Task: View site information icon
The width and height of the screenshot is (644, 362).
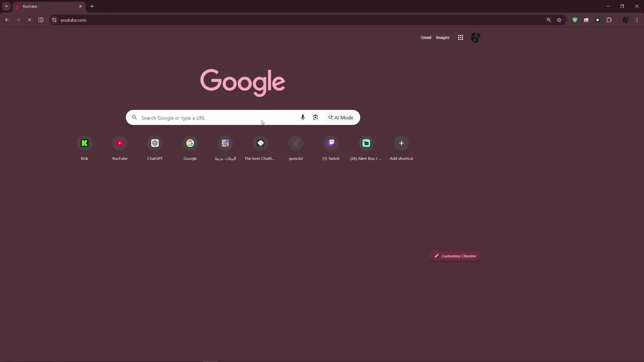Action: click(54, 20)
